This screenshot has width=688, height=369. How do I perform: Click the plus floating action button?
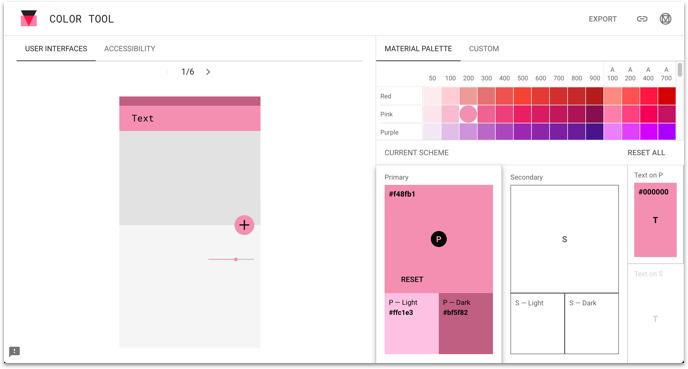click(x=244, y=225)
